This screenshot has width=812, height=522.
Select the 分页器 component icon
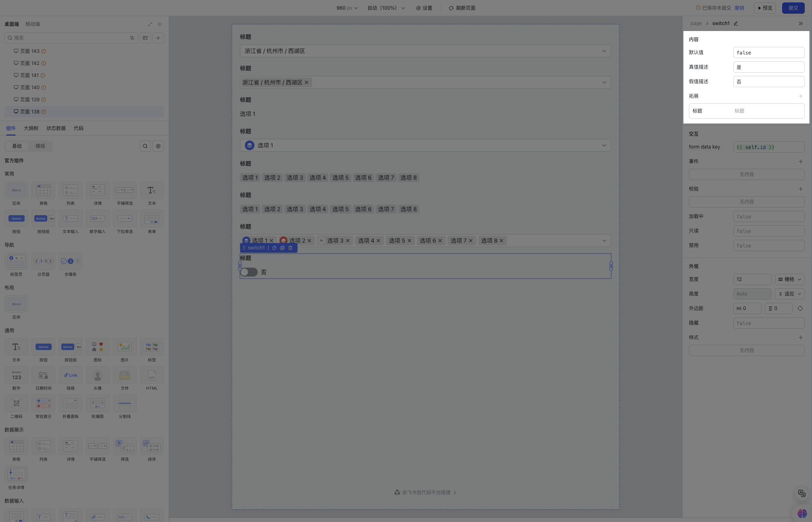coord(44,261)
